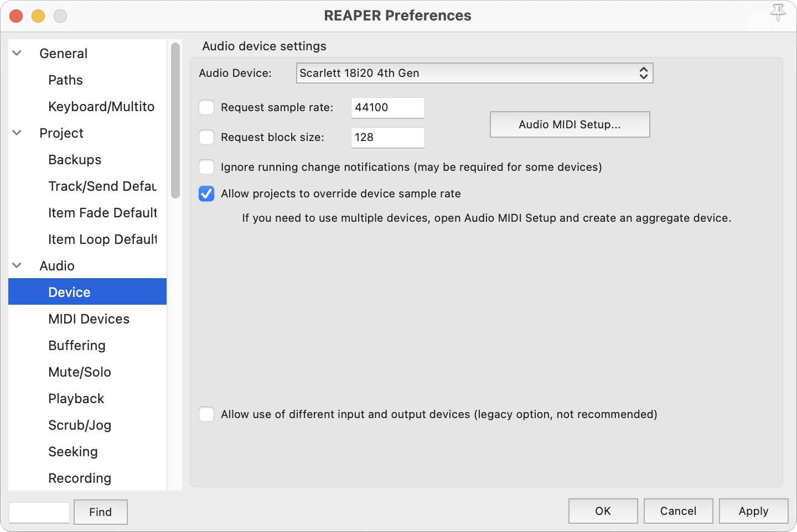Collapse the Audio tree section
This screenshot has width=797, height=532.
[17, 265]
